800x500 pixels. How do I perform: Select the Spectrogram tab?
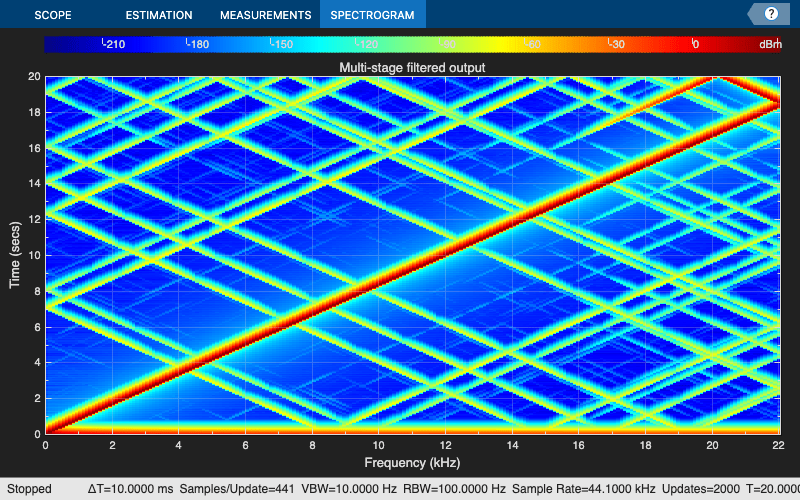[x=372, y=15]
